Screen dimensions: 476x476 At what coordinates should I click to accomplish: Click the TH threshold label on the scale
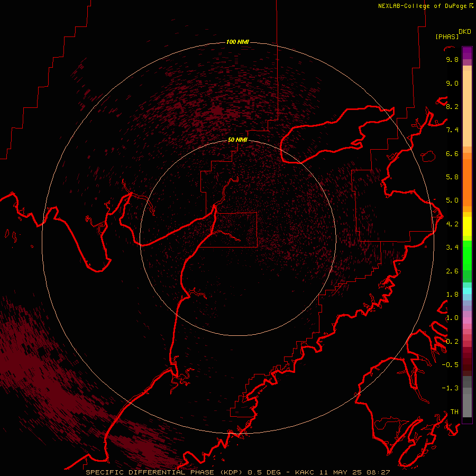(x=454, y=412)
